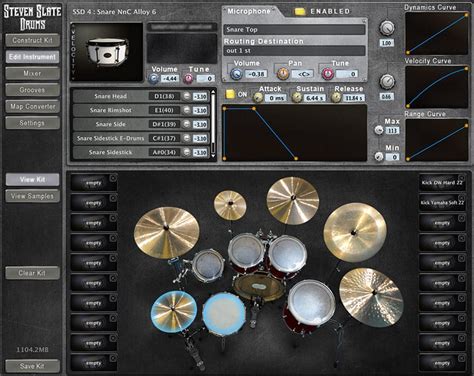This screenshot has height=376, width=474.
Task: Select the small splash cymbal in the kit
Action: click(x=230, y=205)
